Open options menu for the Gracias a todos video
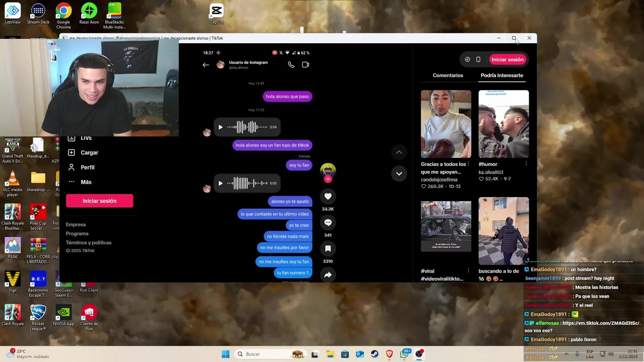Image resolution: width=644 pixels, height=362 pixels. (468, 164)
